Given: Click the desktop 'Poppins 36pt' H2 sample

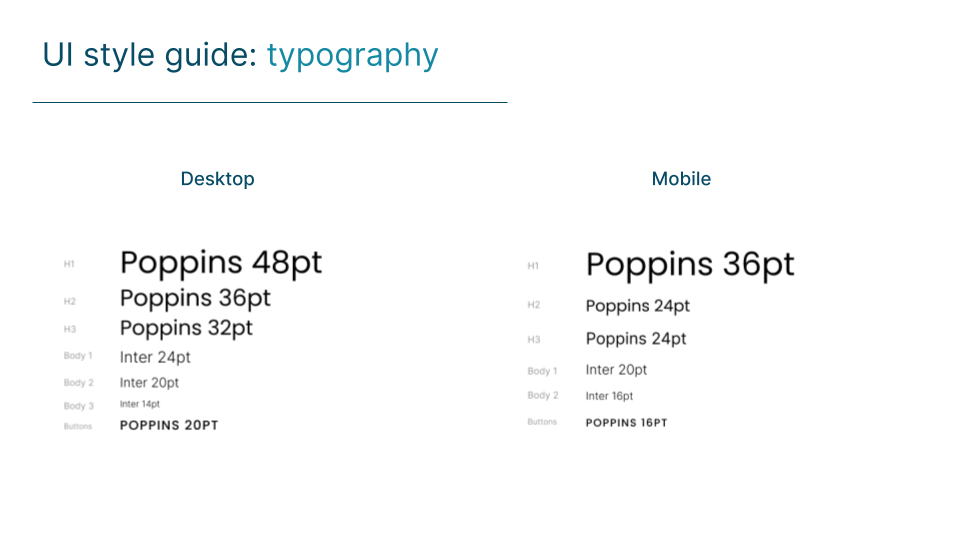Looking at the screenshot, I should click(x=195, y=299).
